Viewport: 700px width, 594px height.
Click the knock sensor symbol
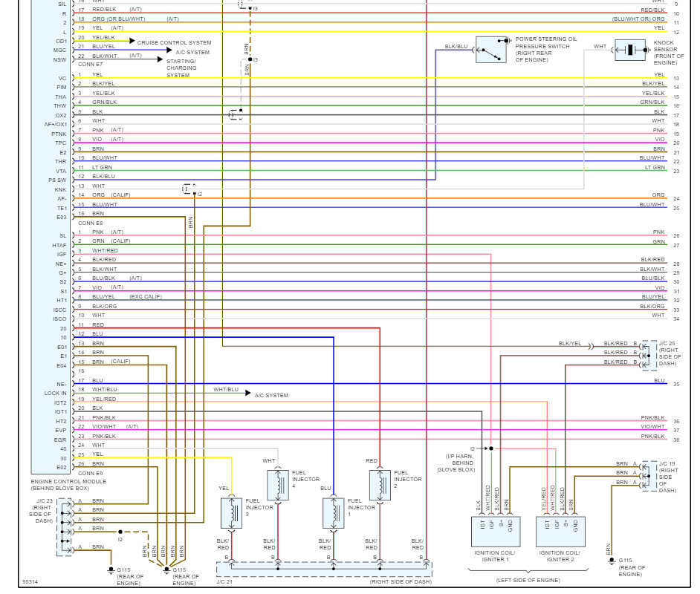(630, 50)
